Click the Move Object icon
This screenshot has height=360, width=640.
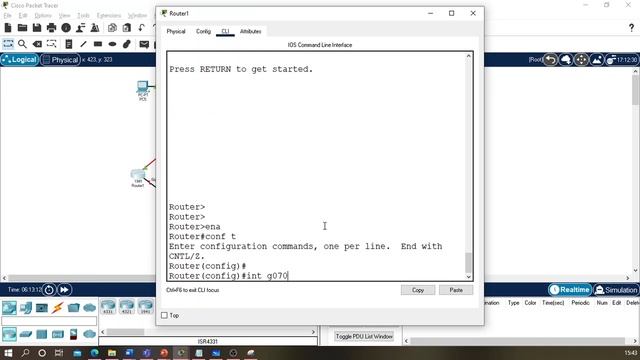point(581,60)
